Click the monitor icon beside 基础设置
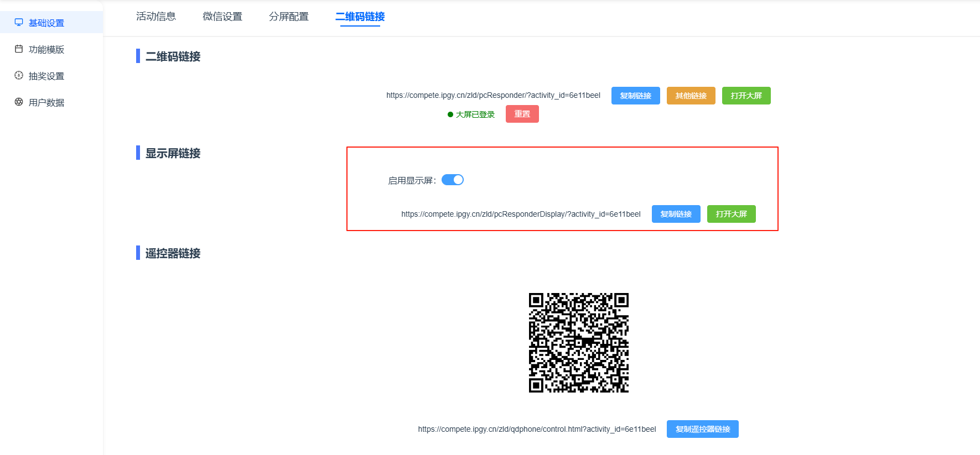This screenshot has width=980, height=455. tap(19, 23)
